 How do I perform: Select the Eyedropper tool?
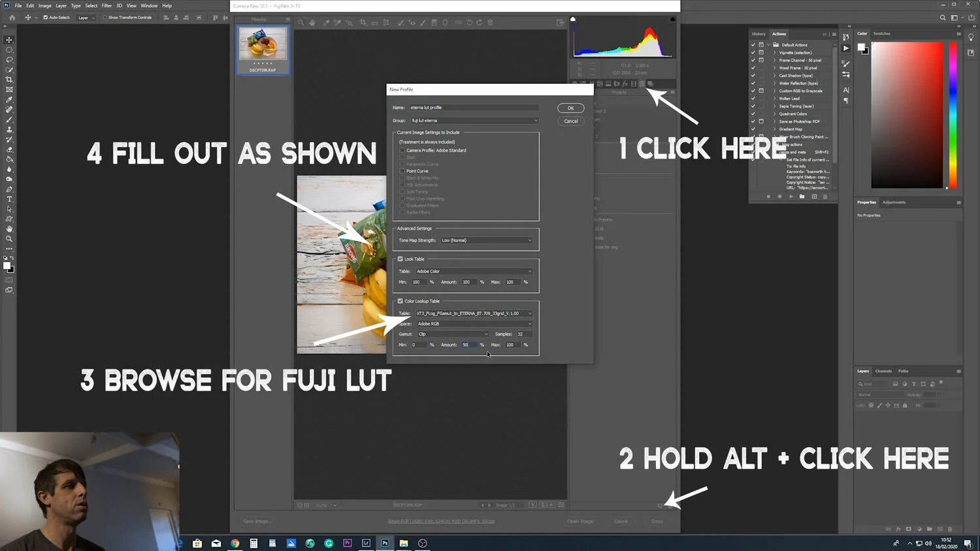(x=9, y=99)
